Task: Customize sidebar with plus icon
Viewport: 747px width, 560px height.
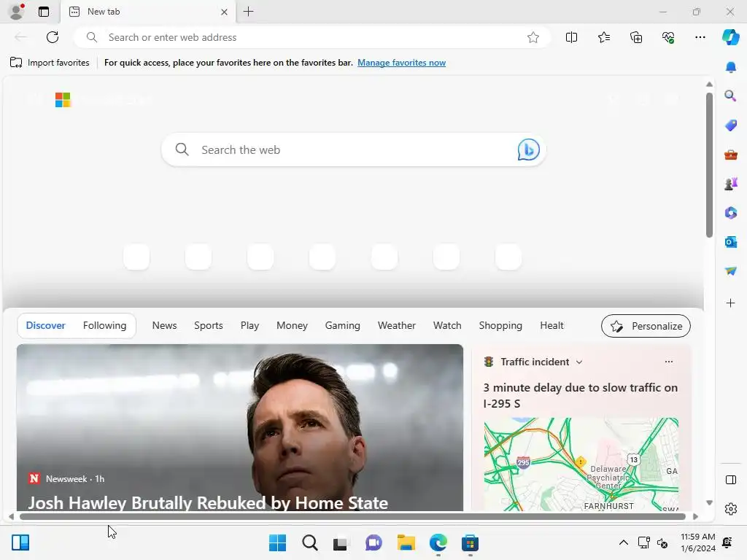Action: pyautogui.click(x=730, y=303)
